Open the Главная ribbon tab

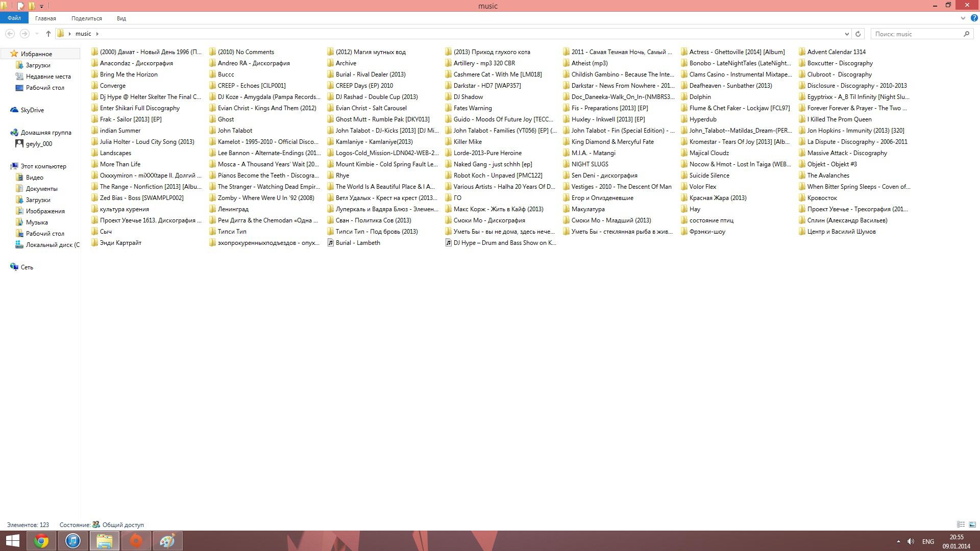45,18
